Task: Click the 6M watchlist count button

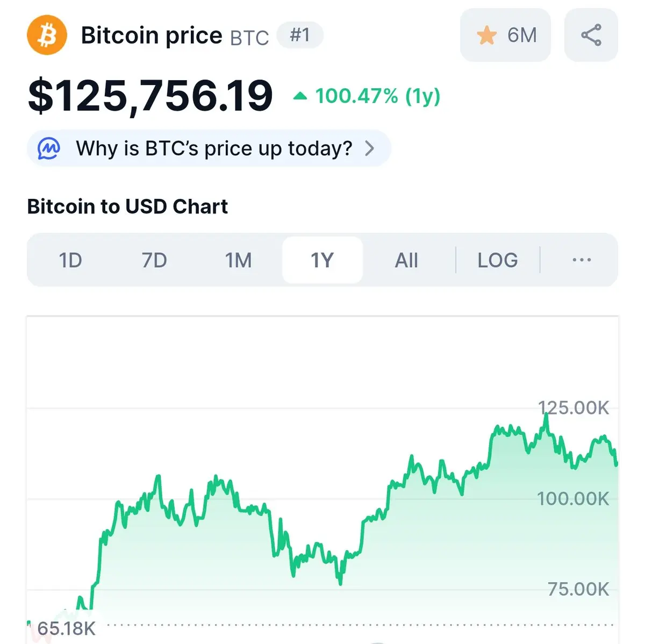Action: tap(505, 35)
